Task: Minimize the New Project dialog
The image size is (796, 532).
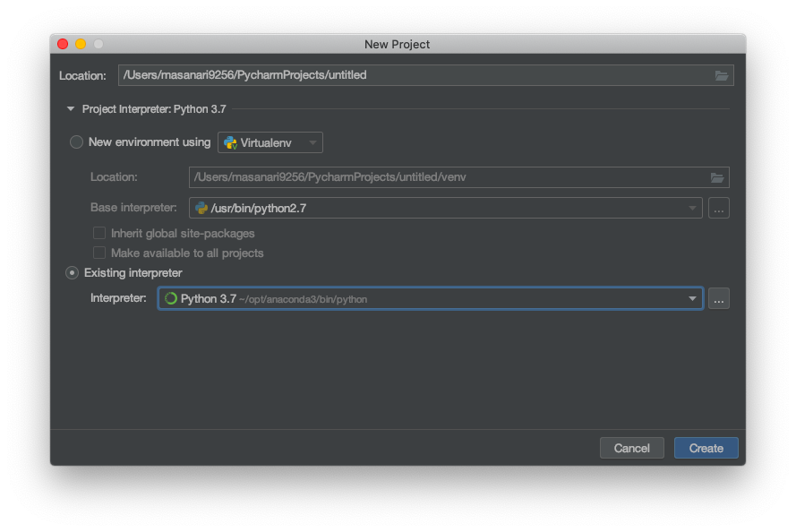Action: coord(81,44)
